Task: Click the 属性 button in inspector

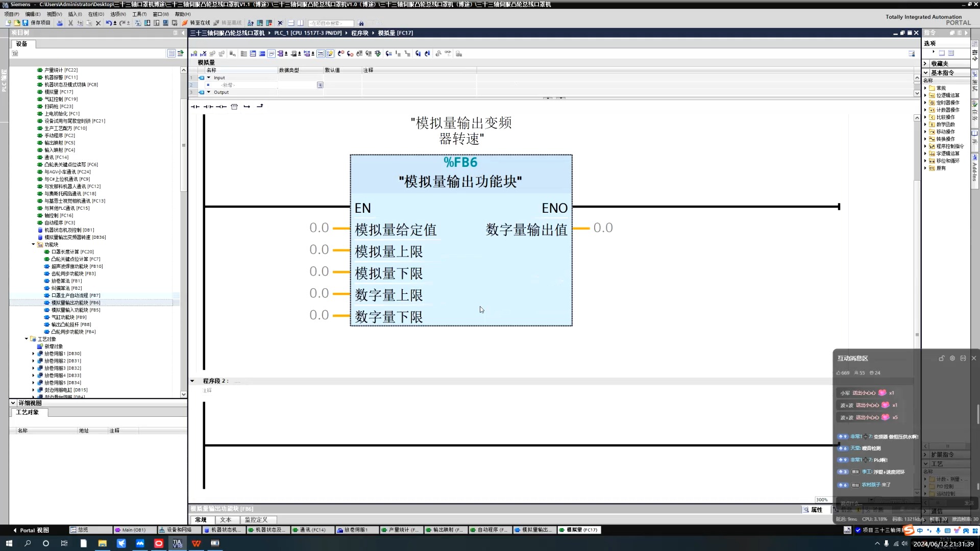Action: click(x=813, y=510)
